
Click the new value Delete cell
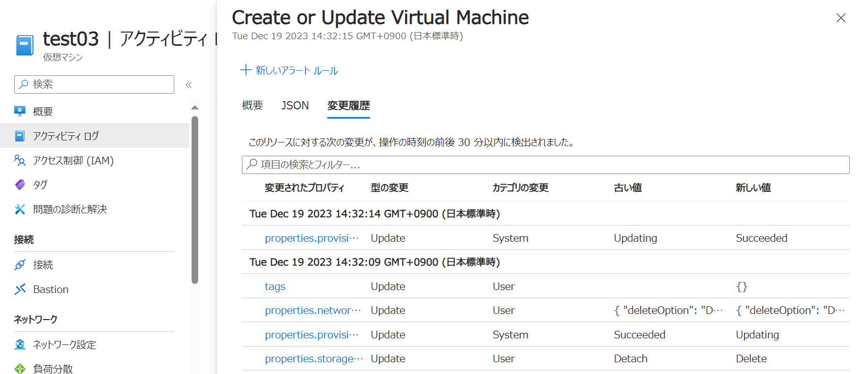[751, 359]
